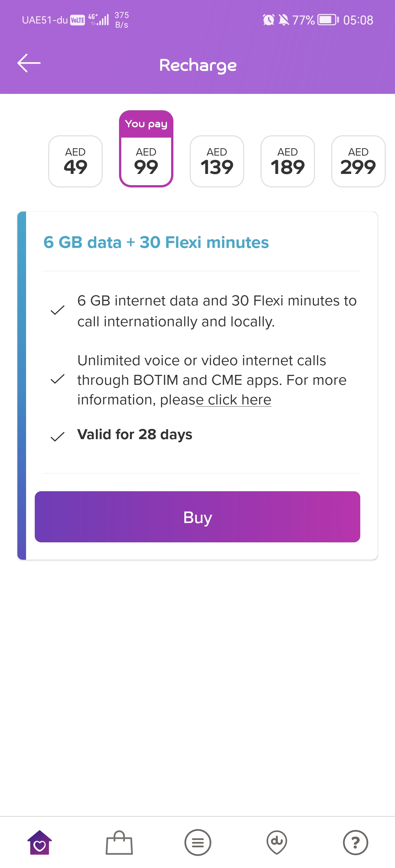Choose the AED 299 recharge amount
The image size is (395, 868).
[358, 161]
